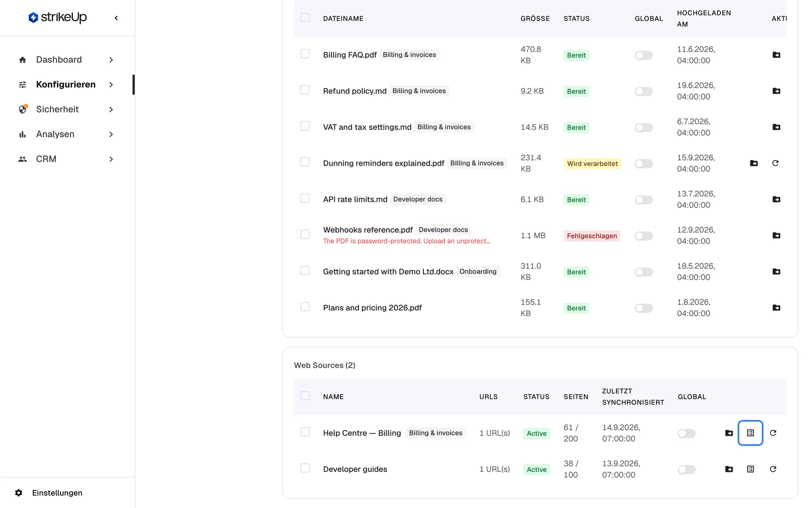The width and height of the screenshot is (812, 508).
Task: Open the Dashboard menu item
Action: 59,60
